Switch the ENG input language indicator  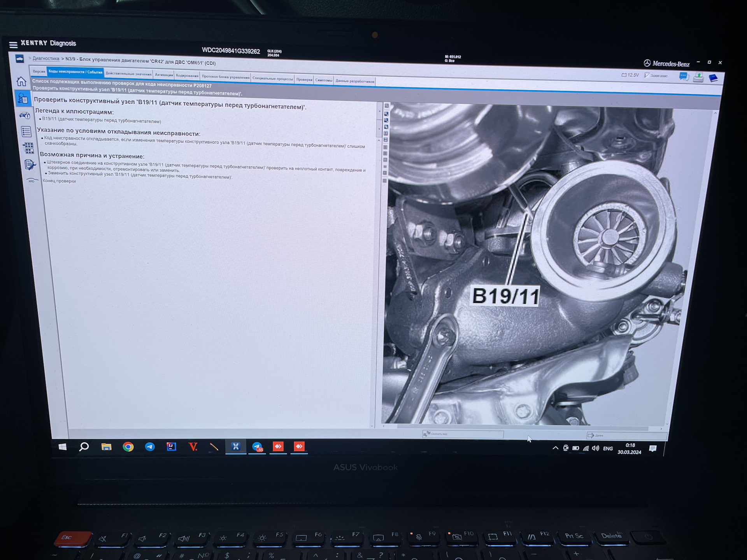click(x=608, y=448)
